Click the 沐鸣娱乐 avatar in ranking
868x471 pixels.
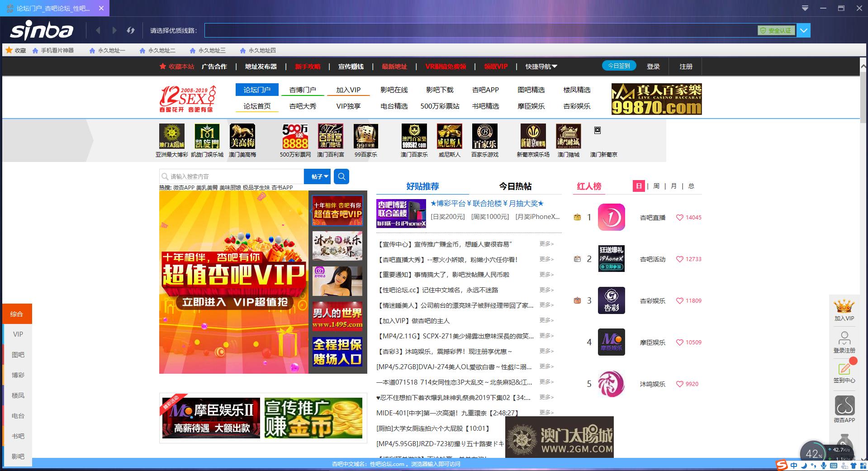(x=612, y=384)
